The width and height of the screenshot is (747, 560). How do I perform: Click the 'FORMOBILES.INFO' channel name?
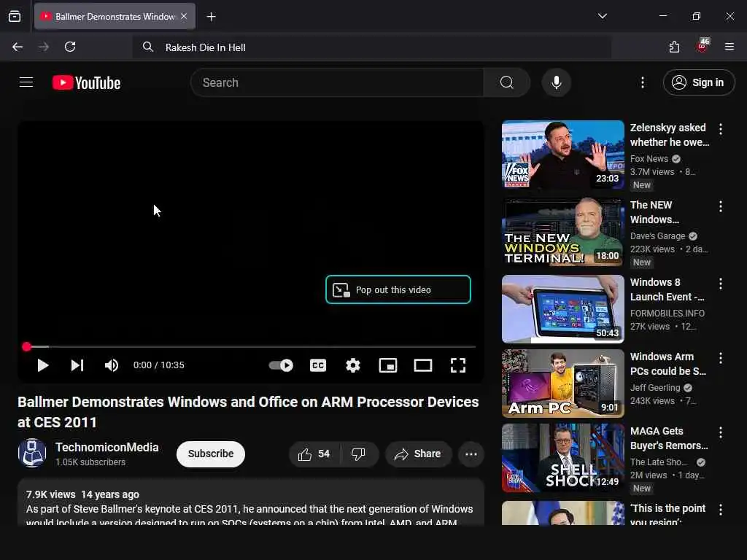coord(667,314)
